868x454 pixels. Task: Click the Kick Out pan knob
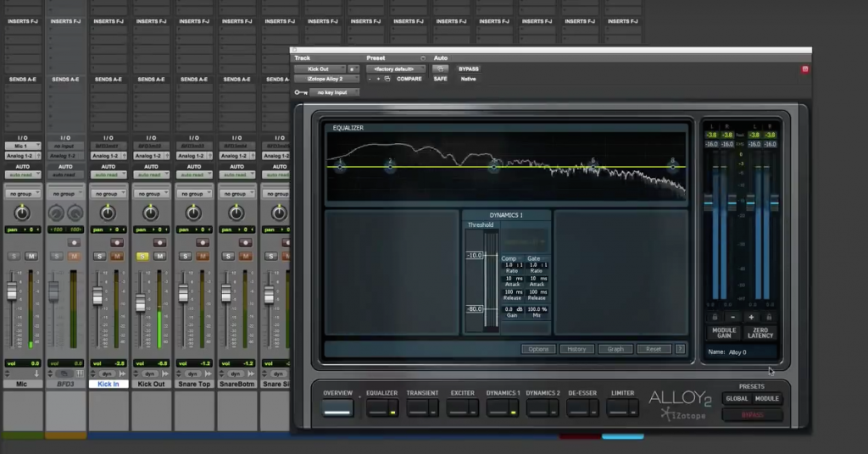point(151,213)
